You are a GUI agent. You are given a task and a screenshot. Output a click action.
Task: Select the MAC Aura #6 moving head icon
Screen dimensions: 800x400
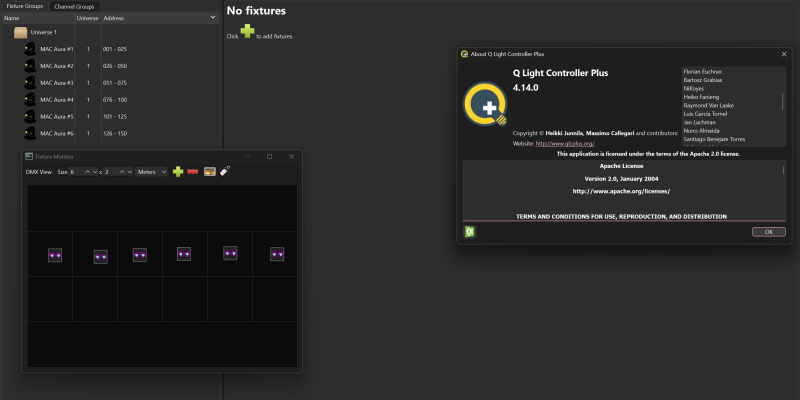pyautogui.click(x=30, y=133)
